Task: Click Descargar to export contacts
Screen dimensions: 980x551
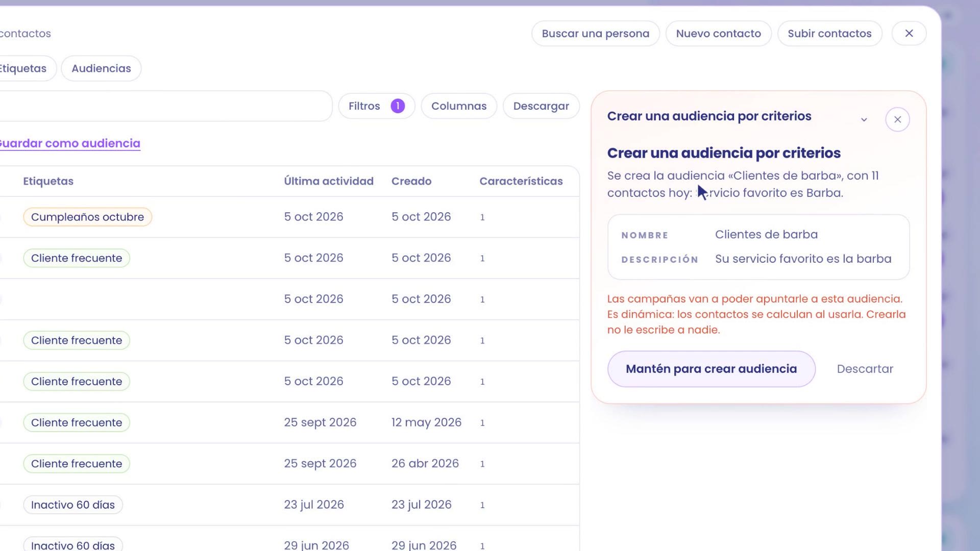Action: (541, 106)
